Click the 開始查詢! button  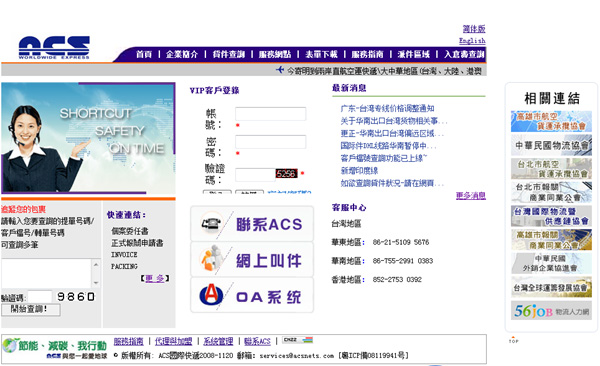tap(31, 309)
